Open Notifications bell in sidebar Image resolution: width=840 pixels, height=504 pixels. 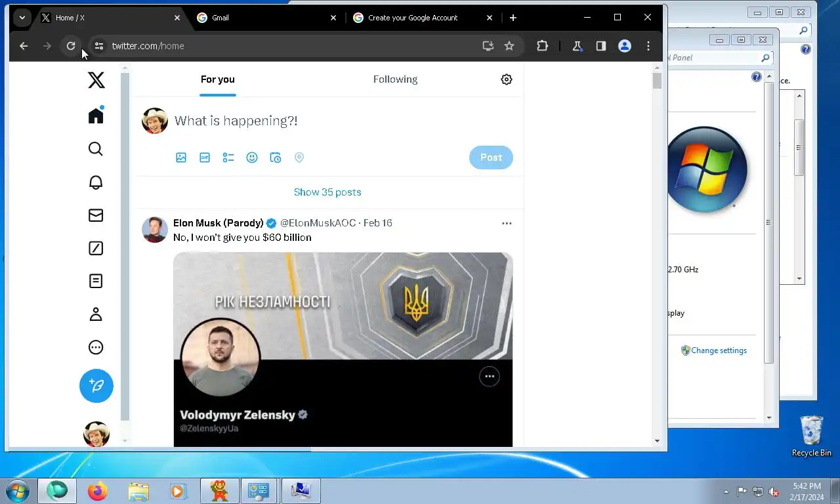point(96,182)
